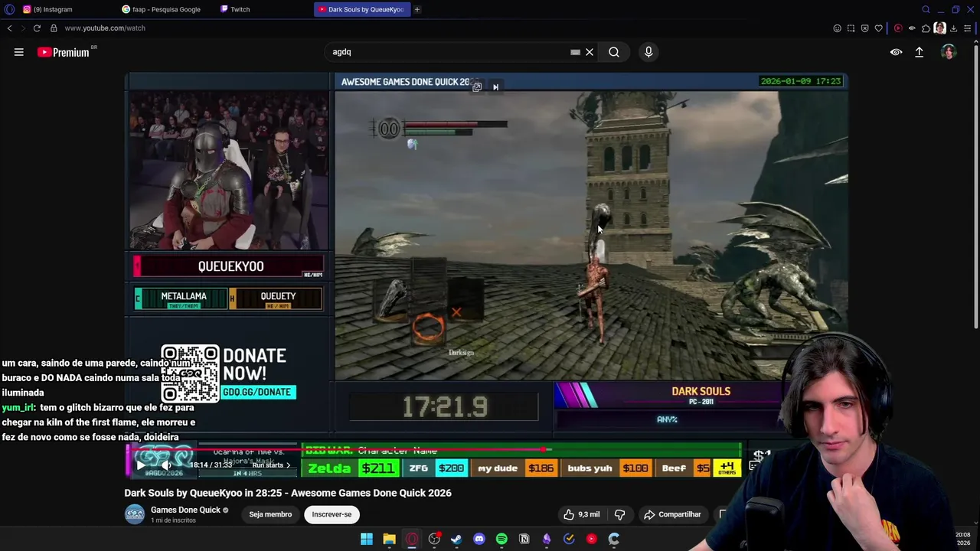Viewport: 980px width, 551px height.
Task: Open Obsidian from the taskbar
Action: (547, 540)
